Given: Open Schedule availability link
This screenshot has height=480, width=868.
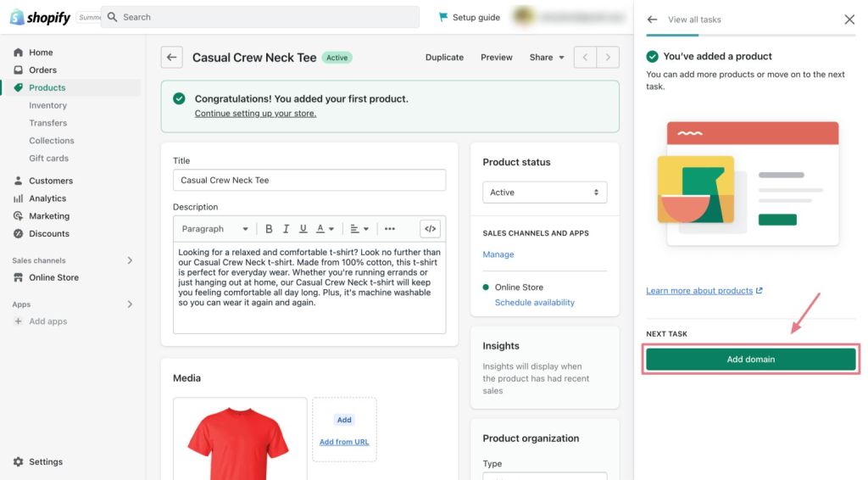Looking at the screenshot, I should coord(534,303).
